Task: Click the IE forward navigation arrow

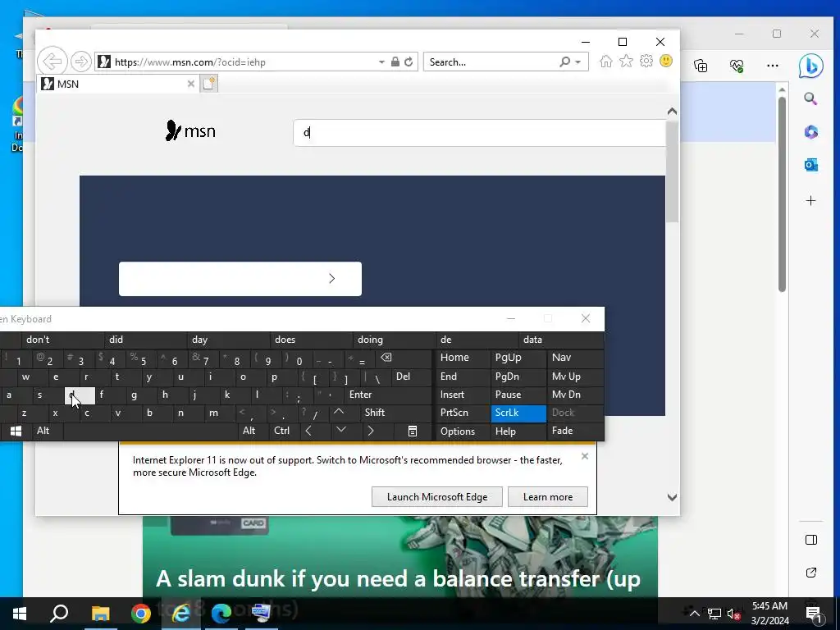Action: (x=81, y=62)
